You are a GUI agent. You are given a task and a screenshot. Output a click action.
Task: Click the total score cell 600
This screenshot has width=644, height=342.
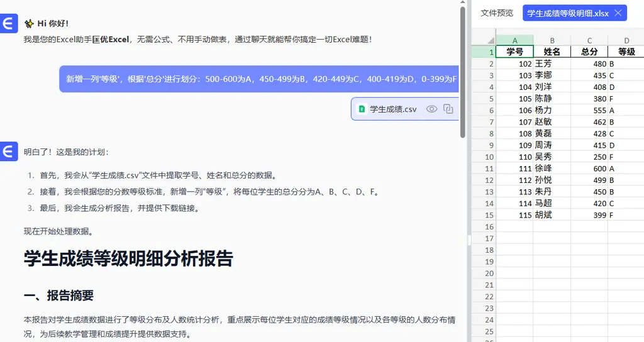[589, 168]
